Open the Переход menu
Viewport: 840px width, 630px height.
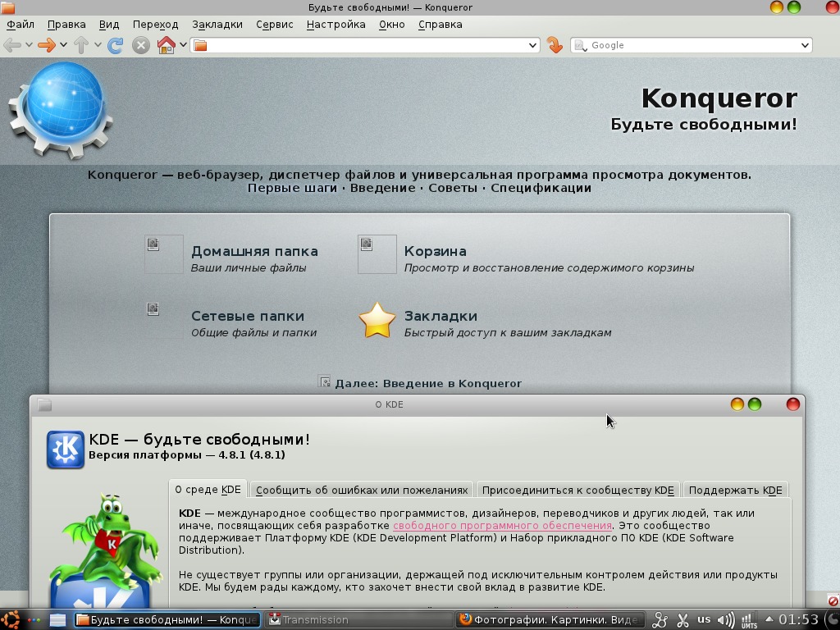(x=155, y=25)
